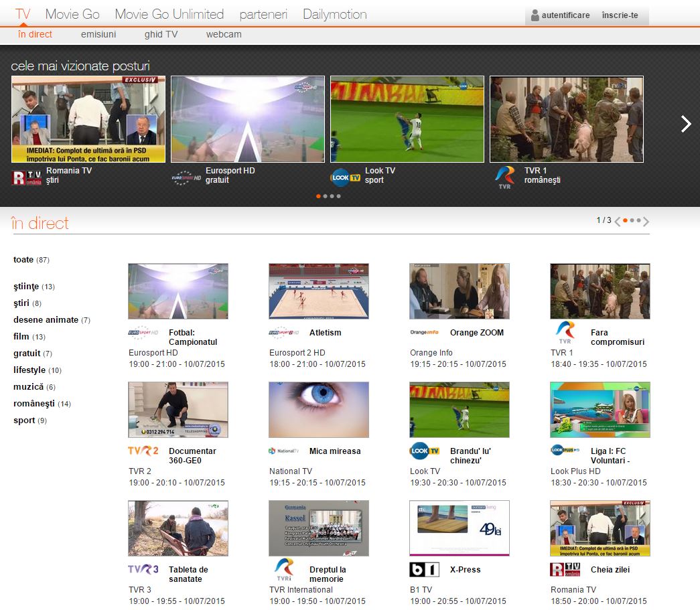Open the Atletism gymnastics grid thumbnail
The height and width of the screenshot is (610, 700).
(x=319, y=291)
